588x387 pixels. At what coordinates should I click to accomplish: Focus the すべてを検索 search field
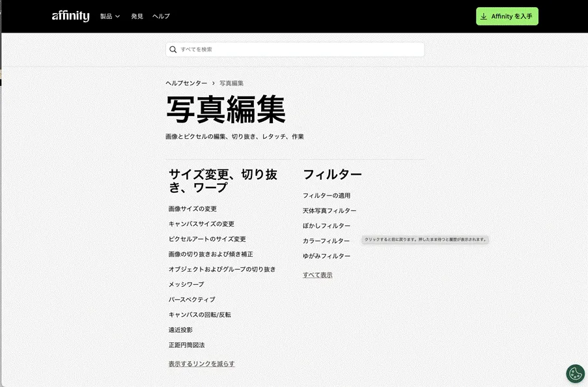tap(300, 50)
